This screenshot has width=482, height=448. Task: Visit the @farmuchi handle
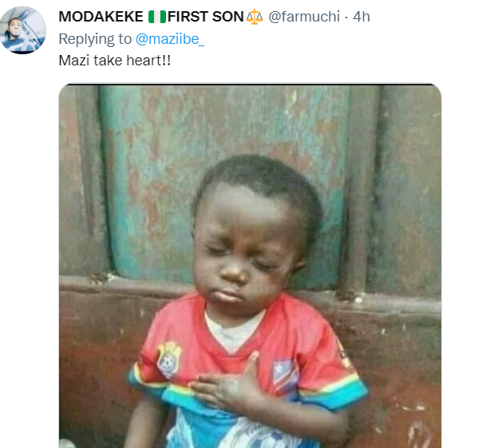point(304,17)
